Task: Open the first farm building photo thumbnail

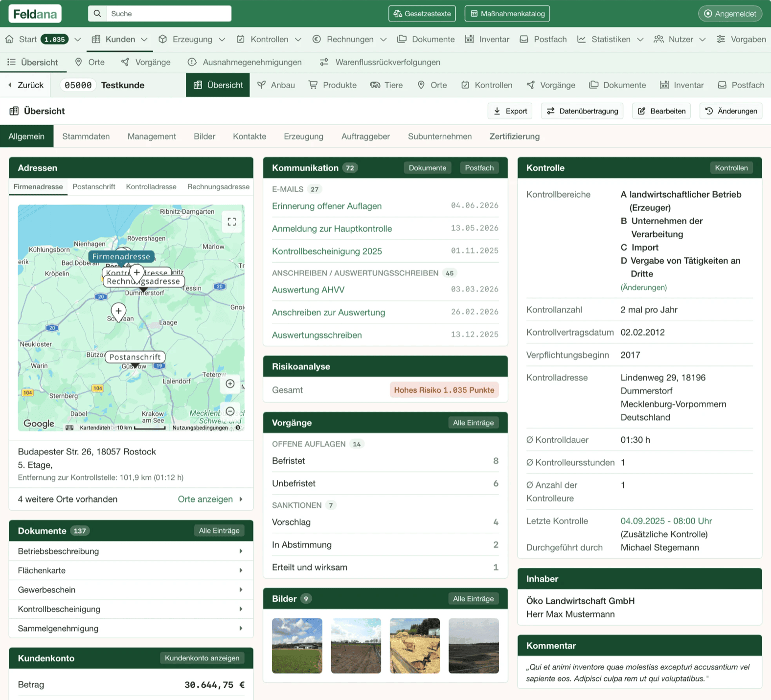Action: (x=297, y=646)
